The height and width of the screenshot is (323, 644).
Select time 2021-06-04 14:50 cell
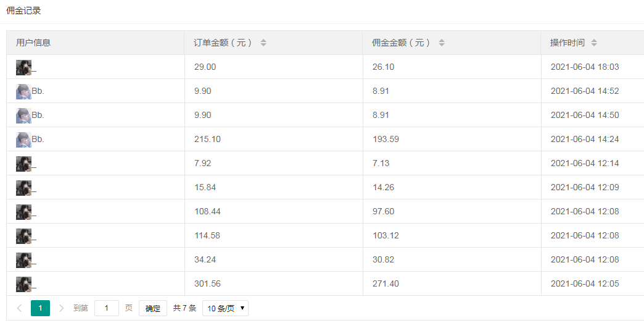593,115
